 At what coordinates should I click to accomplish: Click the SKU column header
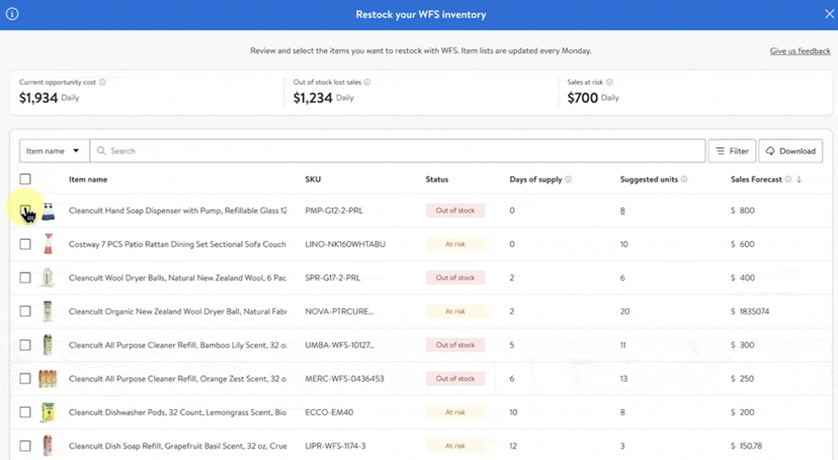coord(313,180)
